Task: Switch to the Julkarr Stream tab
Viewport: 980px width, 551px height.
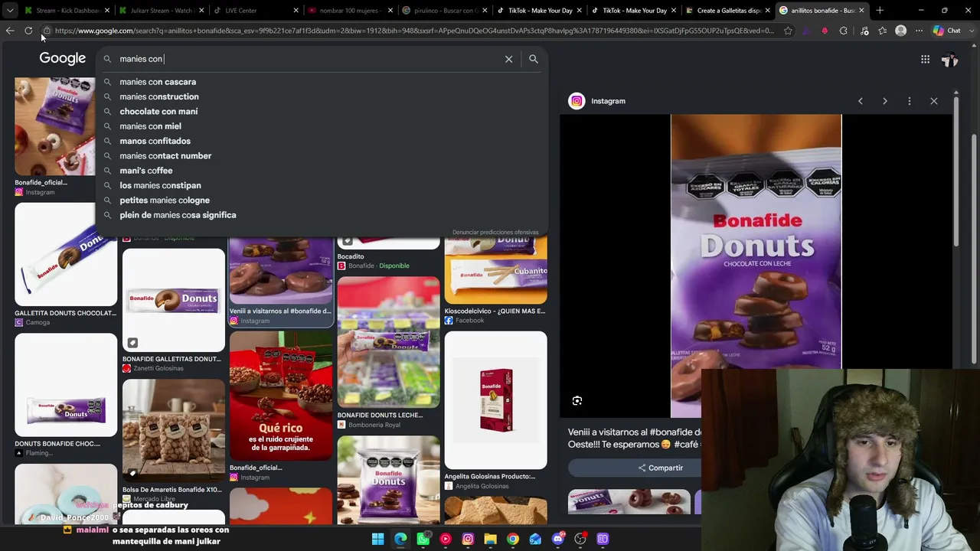Action: (161, 11)
